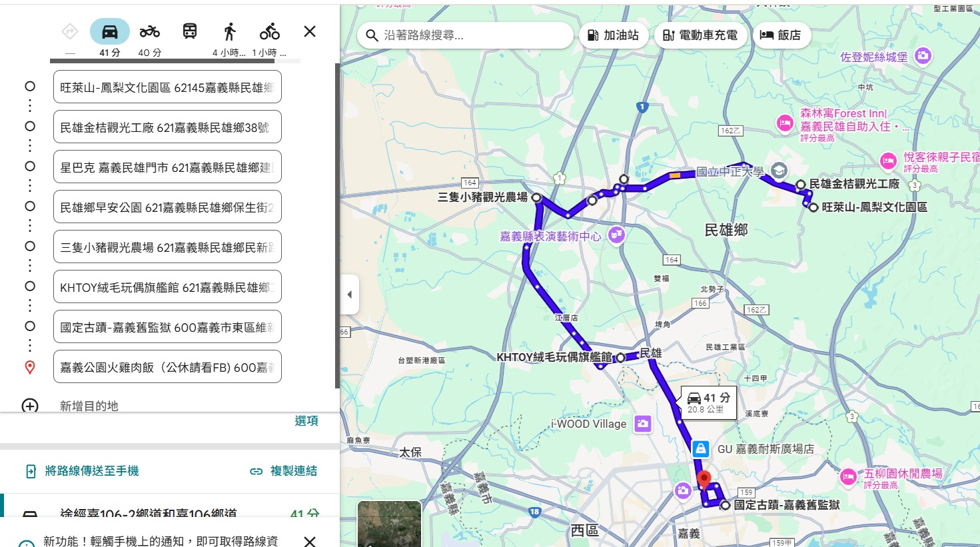Choose the walking directions icon

coord(228,31)
